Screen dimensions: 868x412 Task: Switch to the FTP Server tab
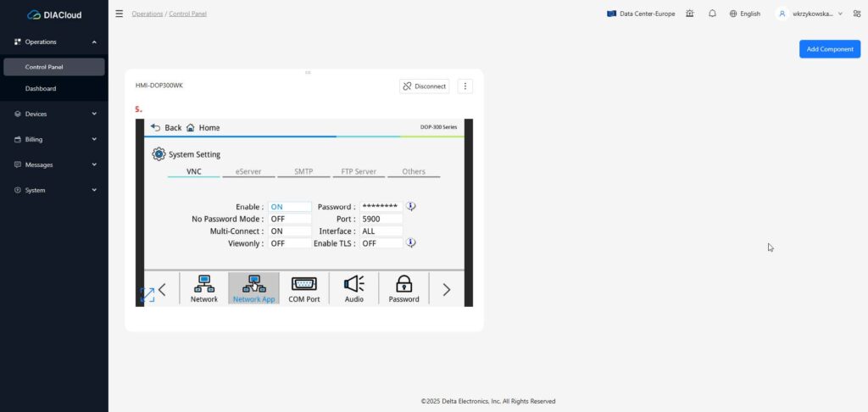[x=359, y=171]
